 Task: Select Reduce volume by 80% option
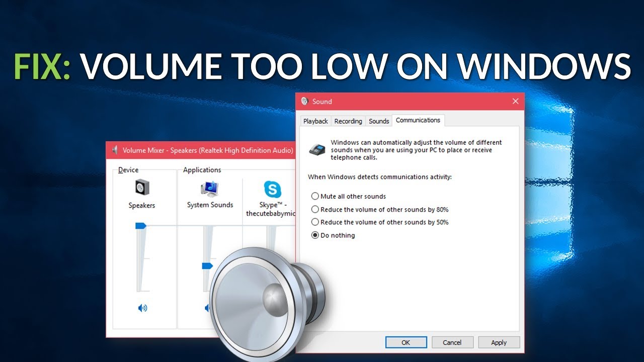click(x=380, y=210)
